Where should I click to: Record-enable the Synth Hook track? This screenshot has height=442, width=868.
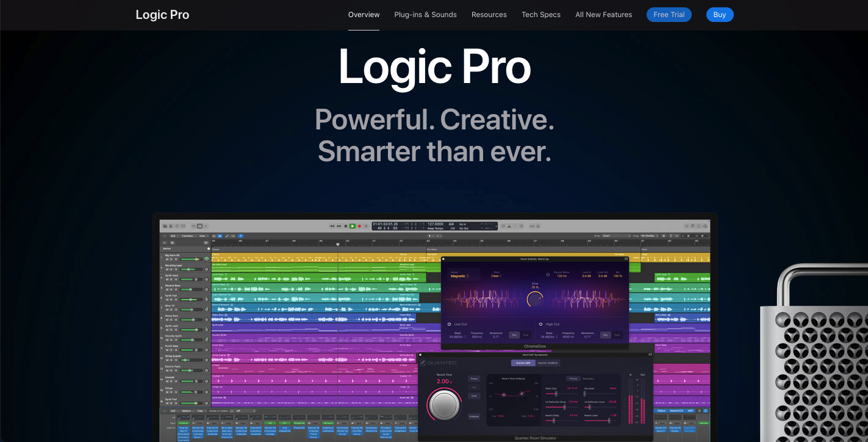click(x=176, y=280)
